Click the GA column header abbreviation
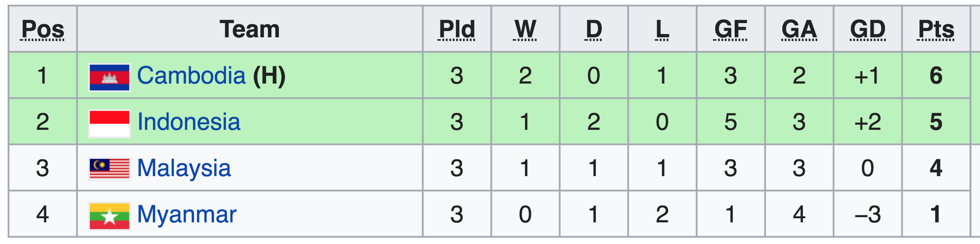The width and height of the screenshot is (980, 244). pos(799,29)
